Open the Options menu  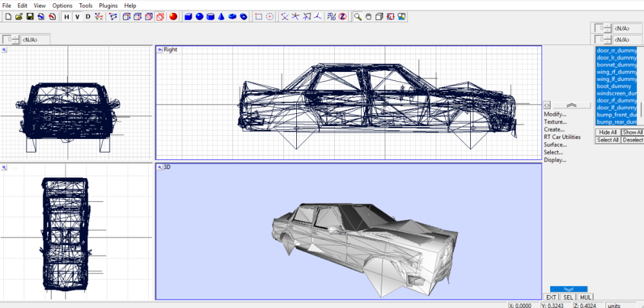[x=62, y=6]
